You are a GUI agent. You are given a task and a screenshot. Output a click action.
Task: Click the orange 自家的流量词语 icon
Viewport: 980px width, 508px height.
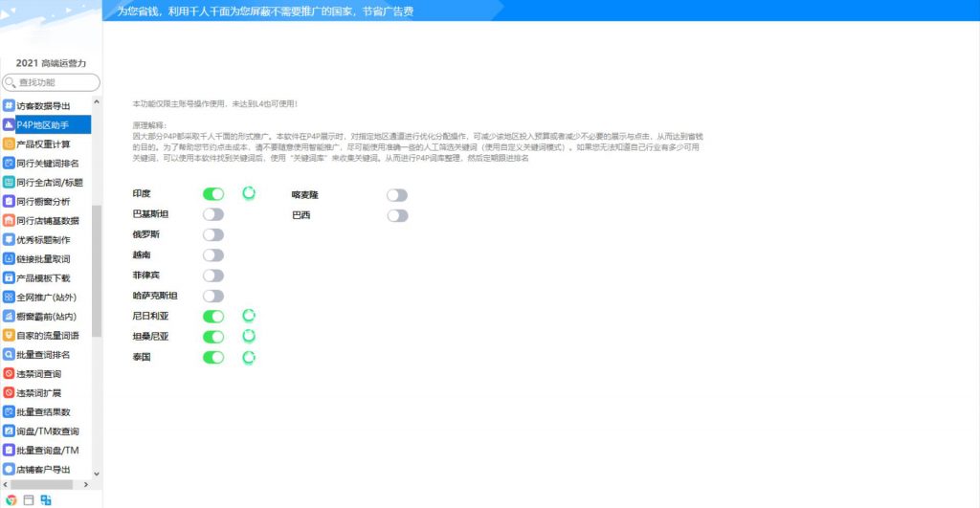(9, 335)
